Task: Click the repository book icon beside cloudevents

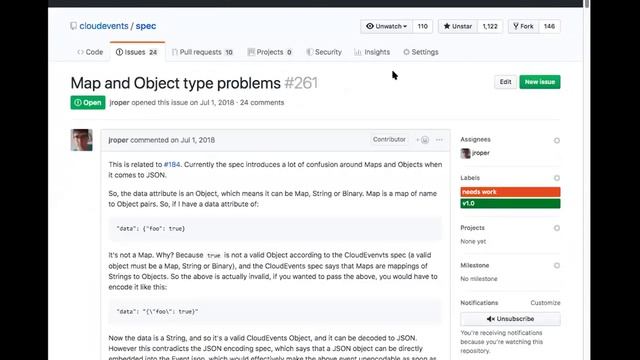Action: (73, 26)
